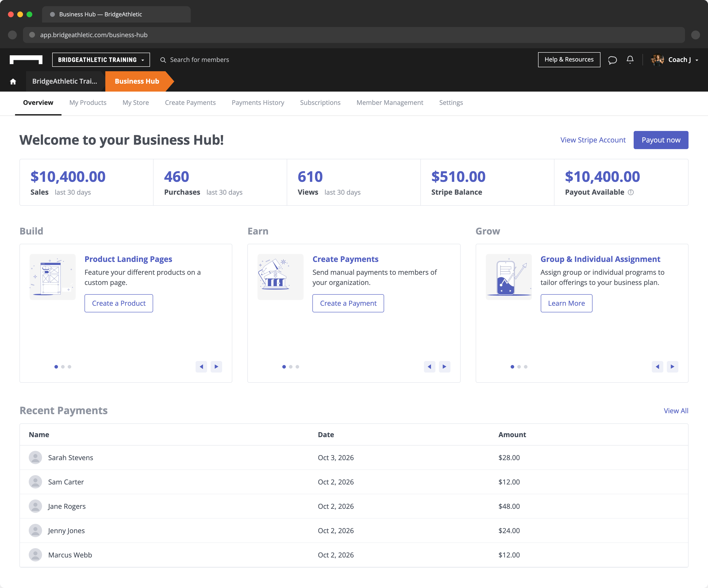The image size is (708, 588).
Task: Open My Store tab
Action: click(x=136, y=102)
